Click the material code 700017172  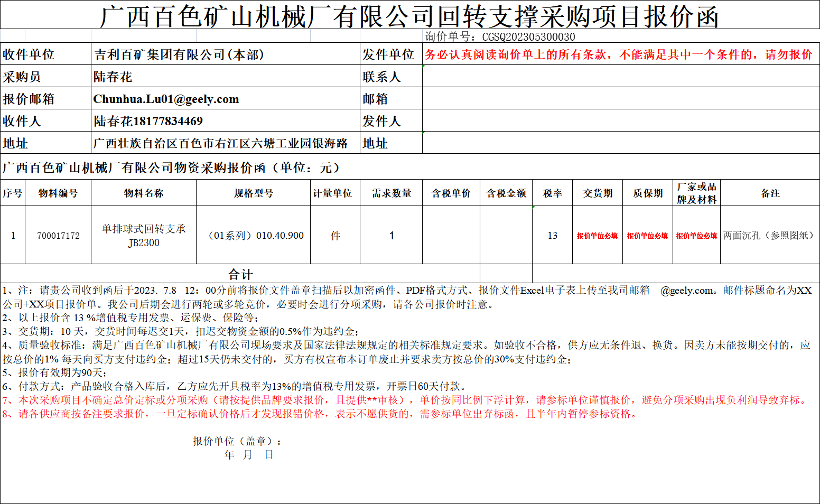(x=58, y=235)
